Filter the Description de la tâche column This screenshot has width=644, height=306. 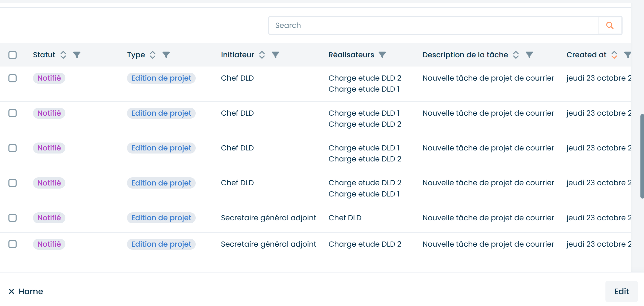click(529, 55)
